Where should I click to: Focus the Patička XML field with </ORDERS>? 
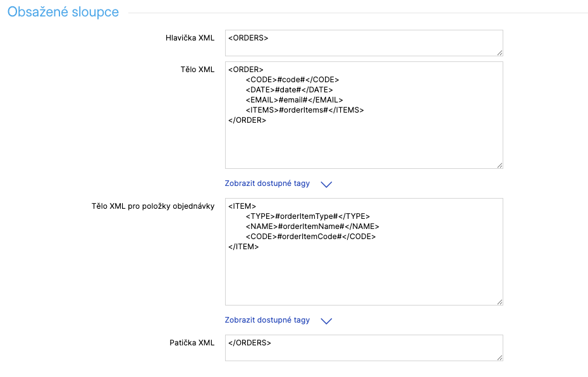click(x=364, y=348)
